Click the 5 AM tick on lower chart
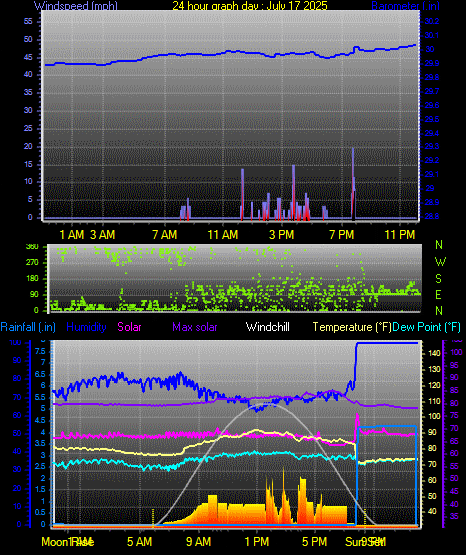This screenshot has width=466, height=555. [139, 542]
